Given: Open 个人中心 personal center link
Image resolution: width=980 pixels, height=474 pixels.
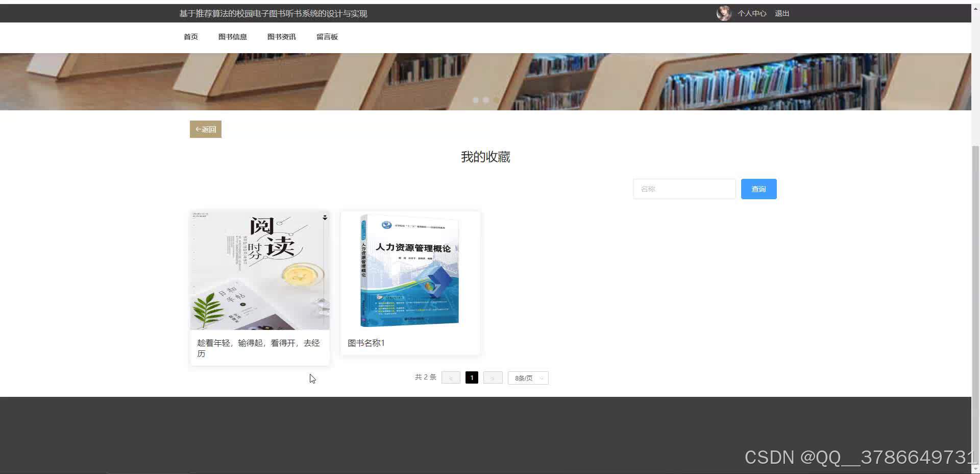Looking at the screenshot, I should (x=751, y=13).
